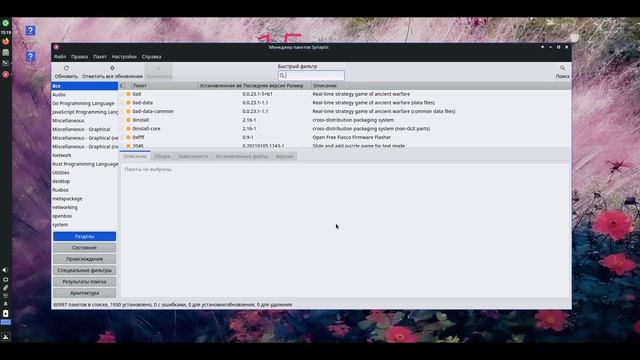Open the Файл menu
This screenshot has height=360, width=640.
60,57
